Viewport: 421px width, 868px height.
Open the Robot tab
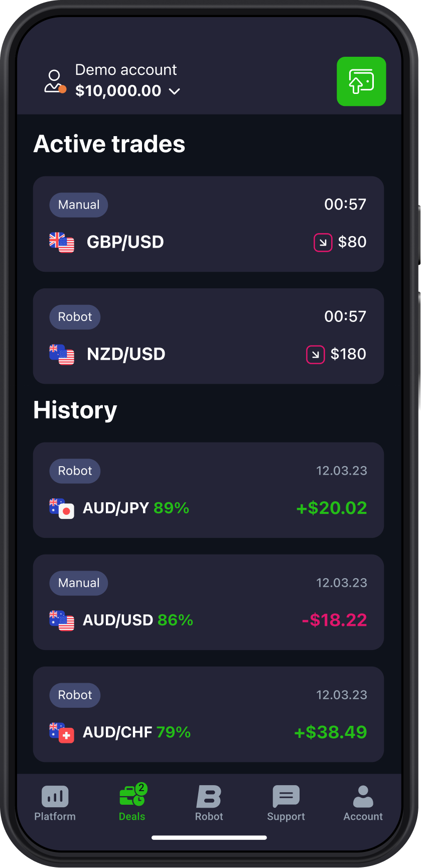[x=209, y=803]
